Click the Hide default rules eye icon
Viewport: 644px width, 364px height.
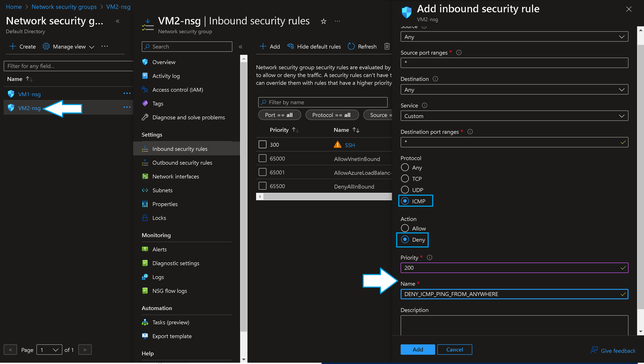point(290,46)
